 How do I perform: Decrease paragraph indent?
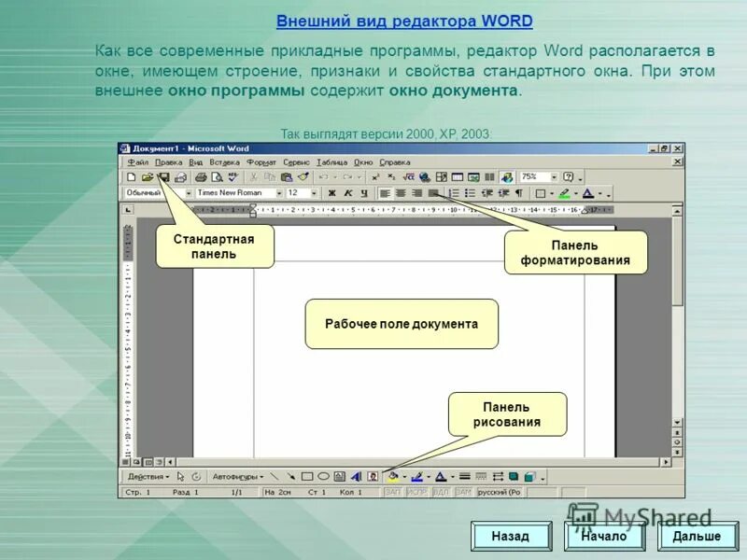pos(486,193)
